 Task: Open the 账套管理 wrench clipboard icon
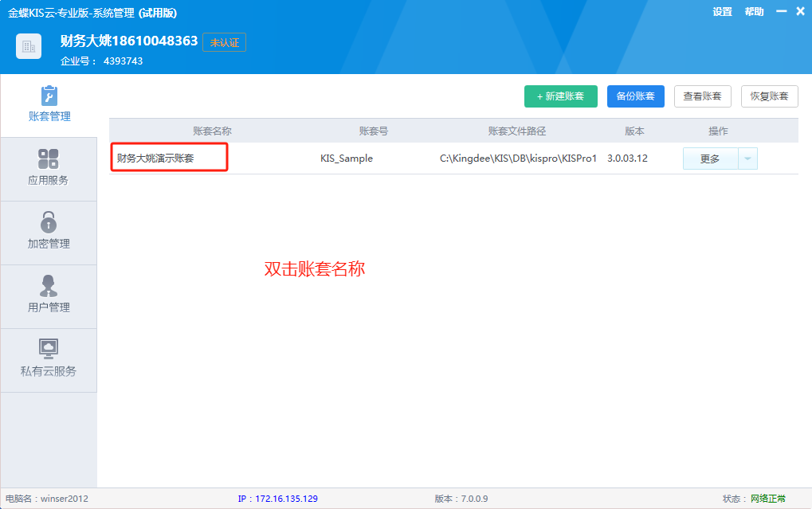click(x=49, y=96)
